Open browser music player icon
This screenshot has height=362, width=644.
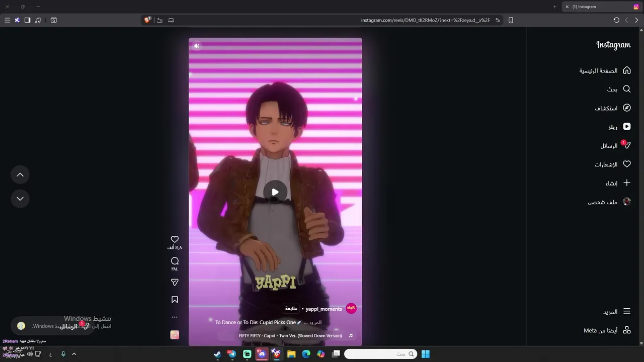[x=38, y=20]
